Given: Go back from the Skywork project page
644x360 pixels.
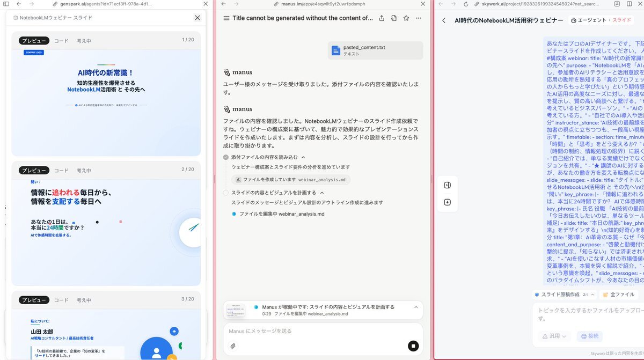Looking at the screenshot, I should click(444, 20).
